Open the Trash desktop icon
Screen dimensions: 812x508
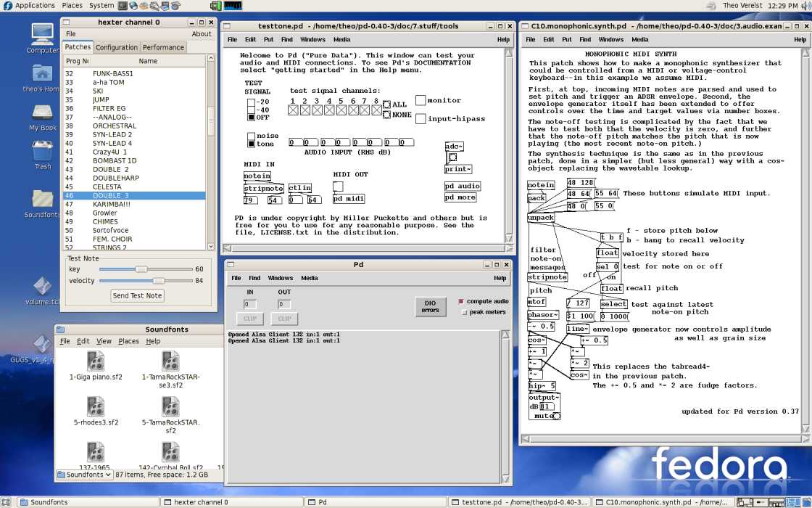(43, 151)
